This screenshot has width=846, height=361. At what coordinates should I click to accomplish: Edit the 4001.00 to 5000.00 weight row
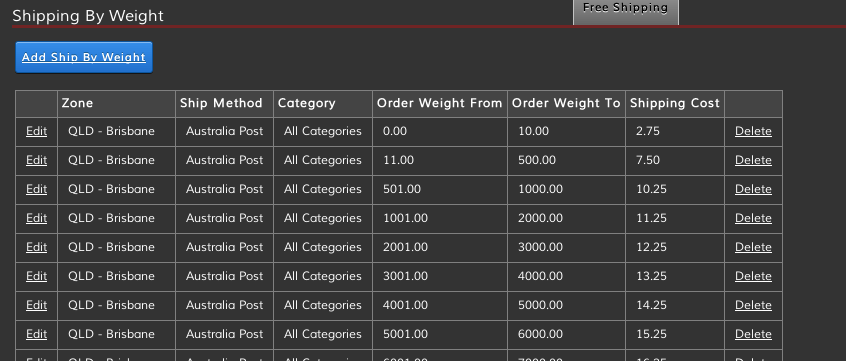(36, 305)
